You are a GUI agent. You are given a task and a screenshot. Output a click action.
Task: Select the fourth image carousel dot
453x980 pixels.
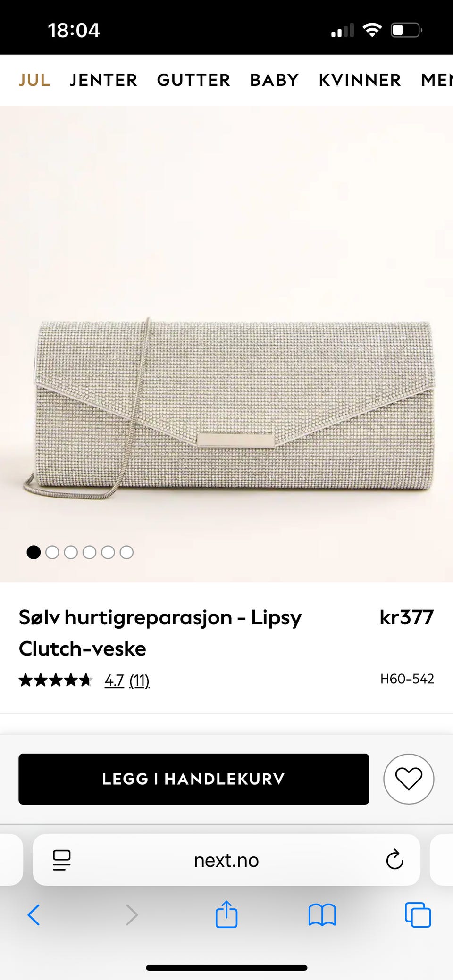tap(89, 552)
